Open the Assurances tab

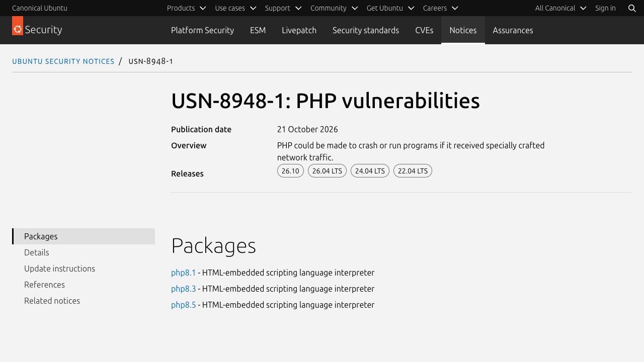(x=513, y=30)
